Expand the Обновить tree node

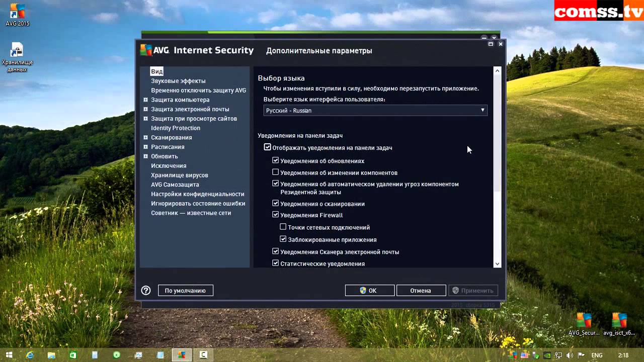pyautogui.click(x=145, y=156)
